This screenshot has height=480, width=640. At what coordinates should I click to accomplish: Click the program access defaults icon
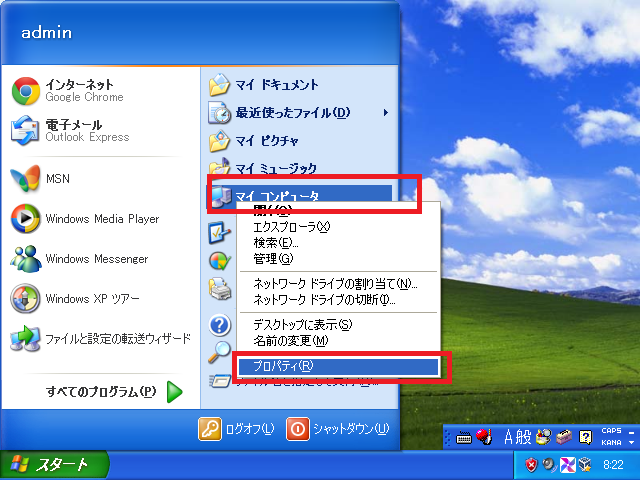click(220, 260)
